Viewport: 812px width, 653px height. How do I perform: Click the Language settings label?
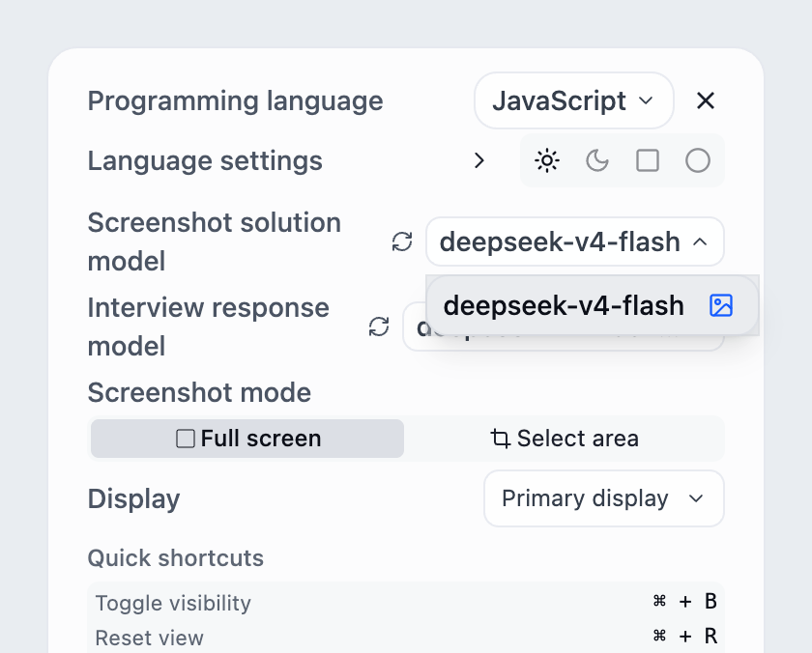coord(205,161)
